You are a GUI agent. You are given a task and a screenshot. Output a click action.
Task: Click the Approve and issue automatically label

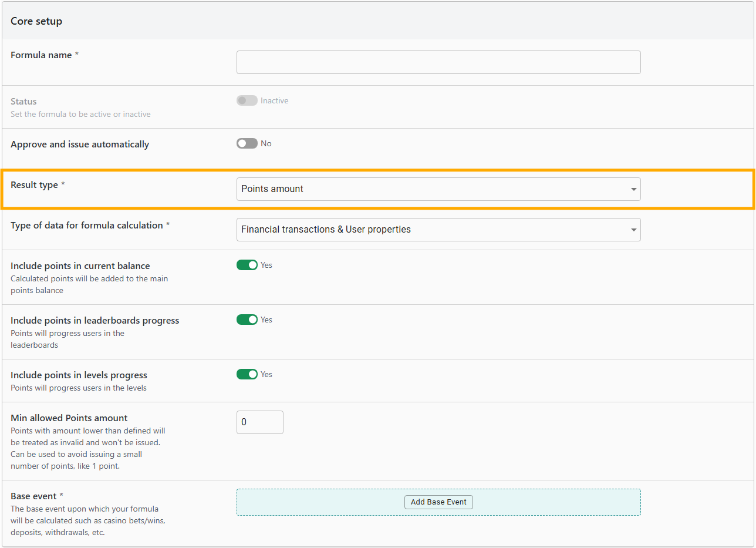tap(80, 144)
